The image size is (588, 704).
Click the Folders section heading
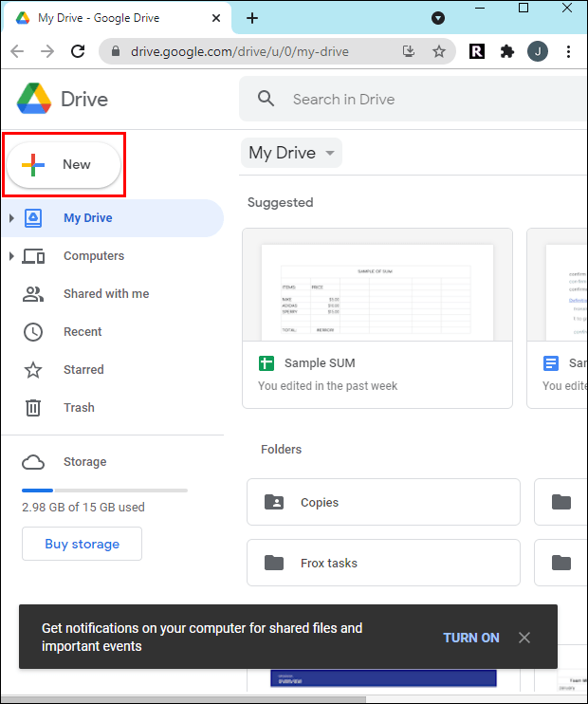pos(282,450)
